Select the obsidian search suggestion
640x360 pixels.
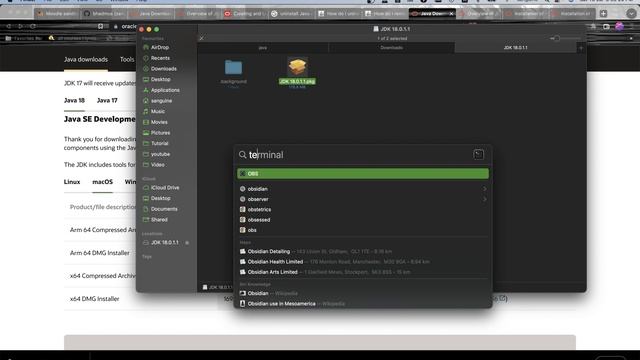click(363, 189)
